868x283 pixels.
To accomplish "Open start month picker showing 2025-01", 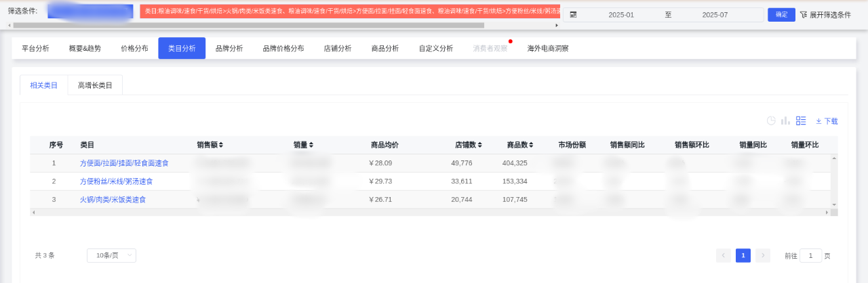I will tap(620, 14).
